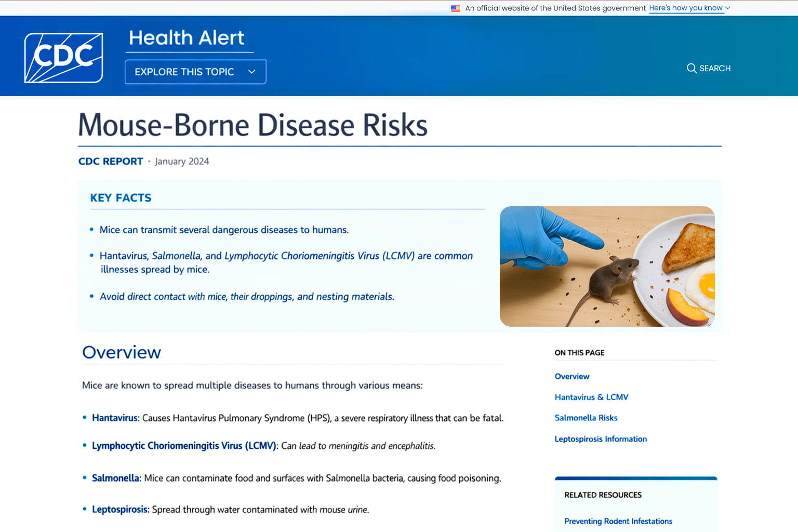Click the mouse and plate photo

click(607, 267)
